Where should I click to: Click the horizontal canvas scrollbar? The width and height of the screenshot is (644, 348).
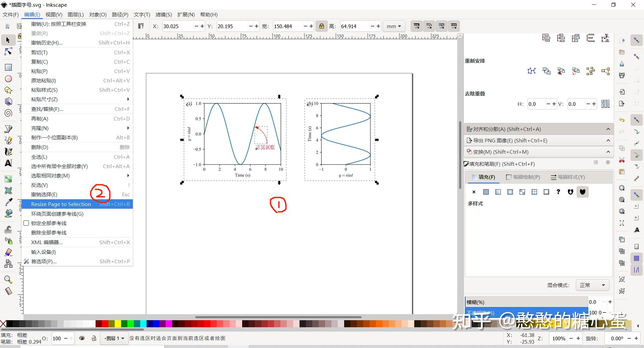278,317
